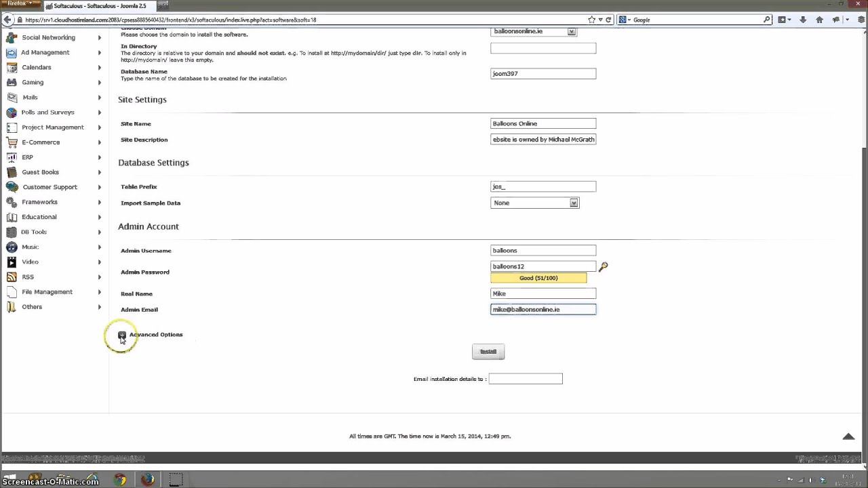Click the Admin Username field

tap(543, 251)
